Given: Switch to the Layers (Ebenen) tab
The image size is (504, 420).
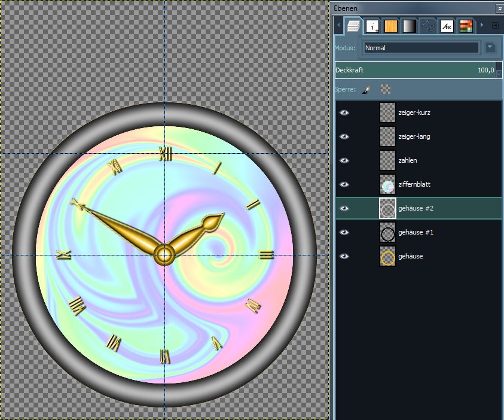Looking at the screenshot, I should pyautogui.click(x=354, y=26).
